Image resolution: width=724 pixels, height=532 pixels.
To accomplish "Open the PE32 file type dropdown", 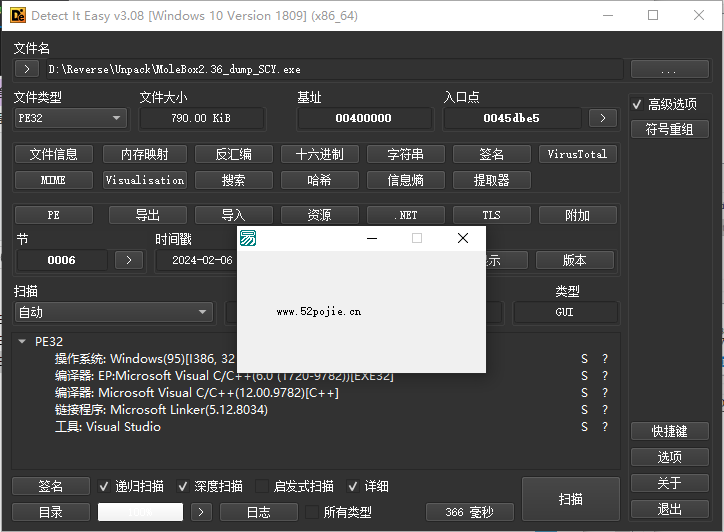I will [71, 118].
